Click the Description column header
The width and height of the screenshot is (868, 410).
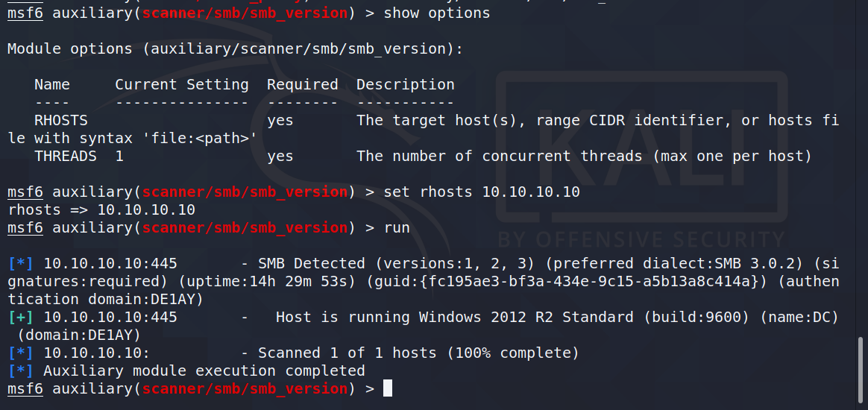tap(405, 85)
